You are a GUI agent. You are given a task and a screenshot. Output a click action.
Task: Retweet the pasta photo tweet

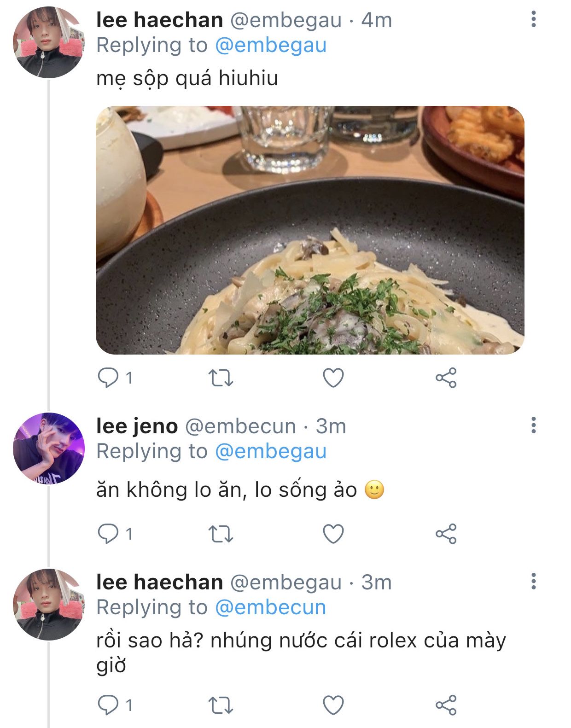[x=221, y=378]
